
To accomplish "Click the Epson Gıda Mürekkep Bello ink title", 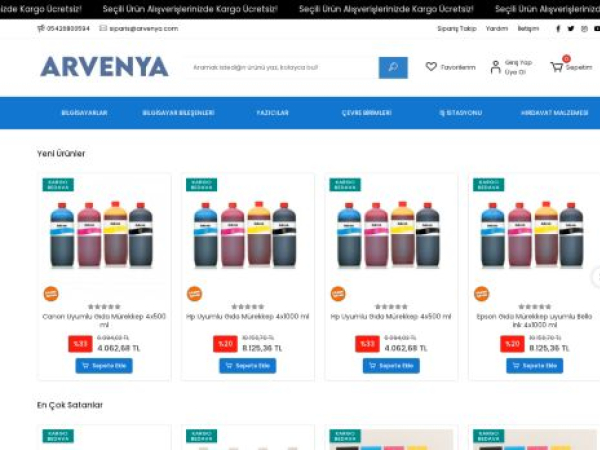I will click(535, 320).
